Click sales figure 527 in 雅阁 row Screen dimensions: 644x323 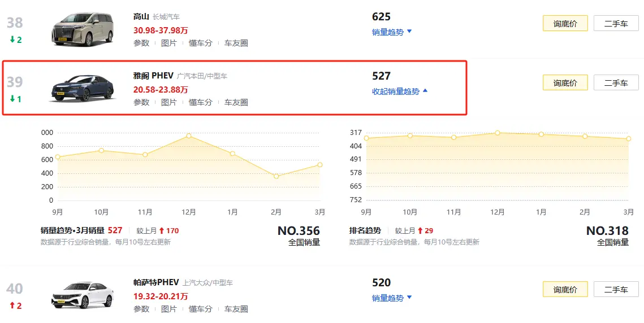(381, 76)
